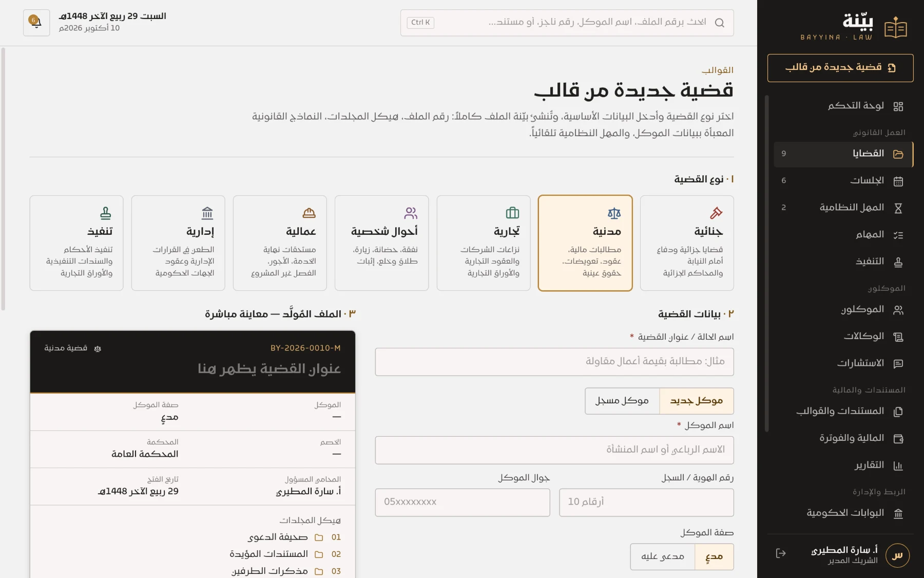Click the Bayyina Law book logo

[x=896, y=28]
